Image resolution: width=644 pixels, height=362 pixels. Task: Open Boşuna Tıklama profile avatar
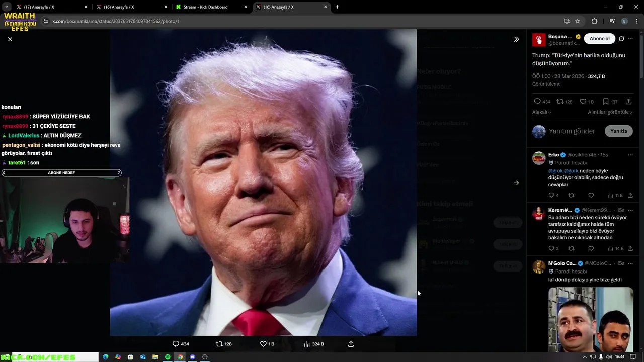pyautogui.click(x=539, y=40)
